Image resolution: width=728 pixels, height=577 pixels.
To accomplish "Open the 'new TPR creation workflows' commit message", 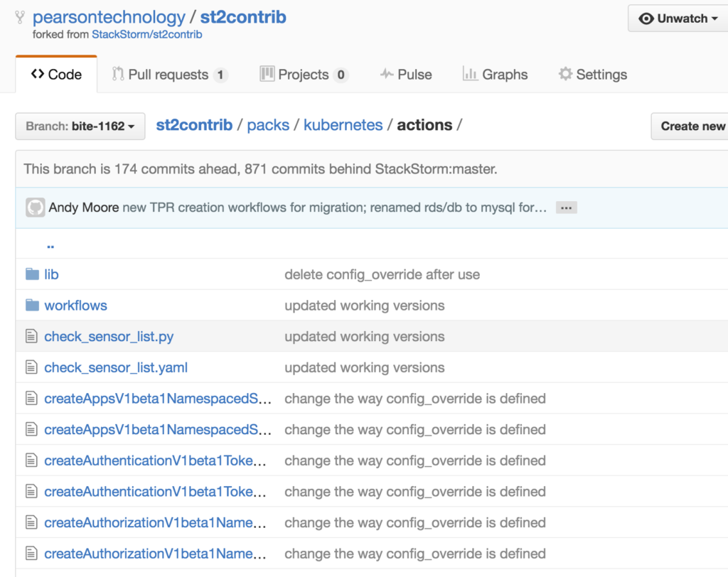I will coord(335,207).
